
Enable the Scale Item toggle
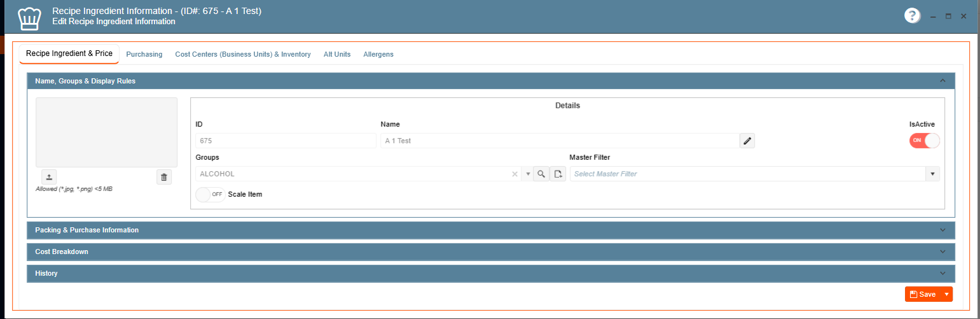[210, 194]
